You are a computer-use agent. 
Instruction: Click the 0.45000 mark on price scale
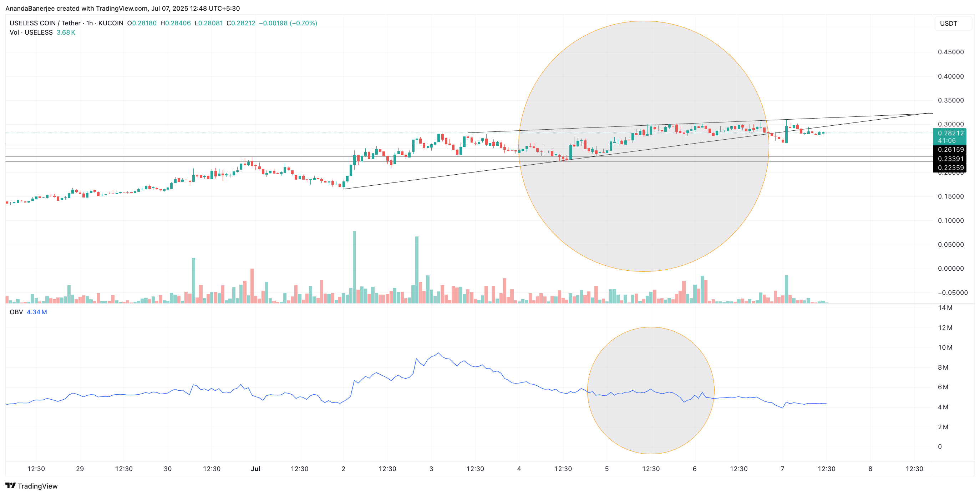(950, 52)
